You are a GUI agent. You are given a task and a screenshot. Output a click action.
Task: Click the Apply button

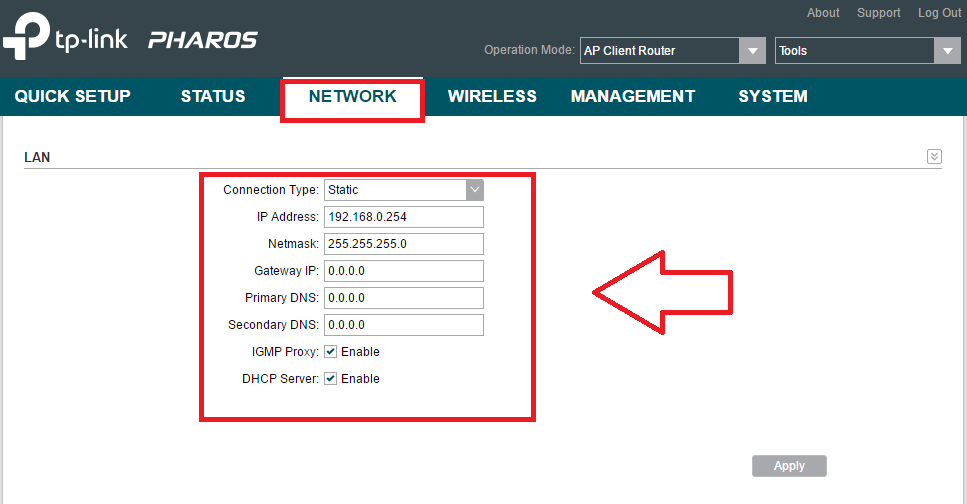click(x=789, y=466)
